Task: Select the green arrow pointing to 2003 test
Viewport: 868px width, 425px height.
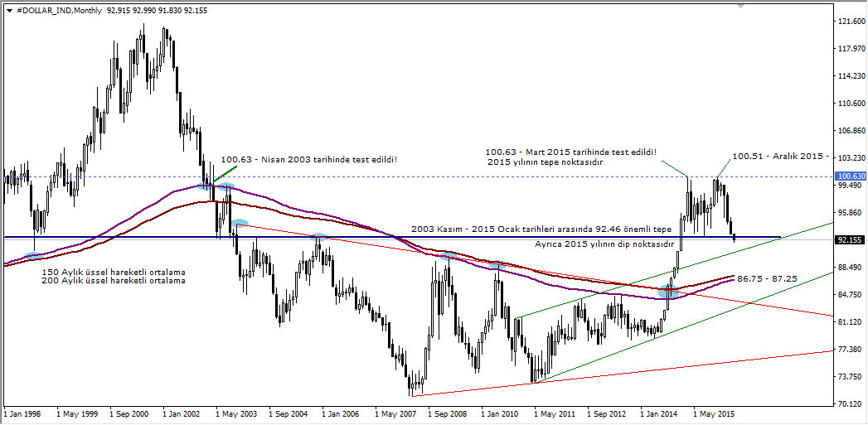Action: (225, 174)
